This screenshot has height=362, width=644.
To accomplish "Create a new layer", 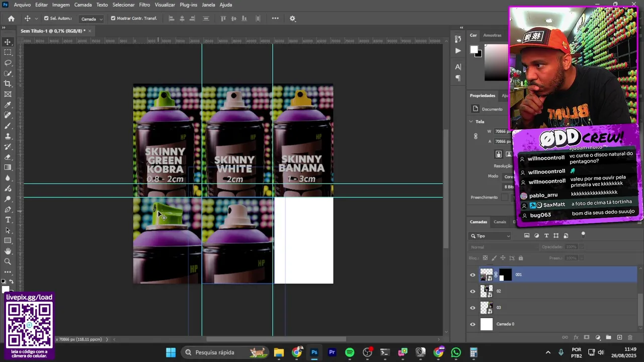I will click(619, 337).
